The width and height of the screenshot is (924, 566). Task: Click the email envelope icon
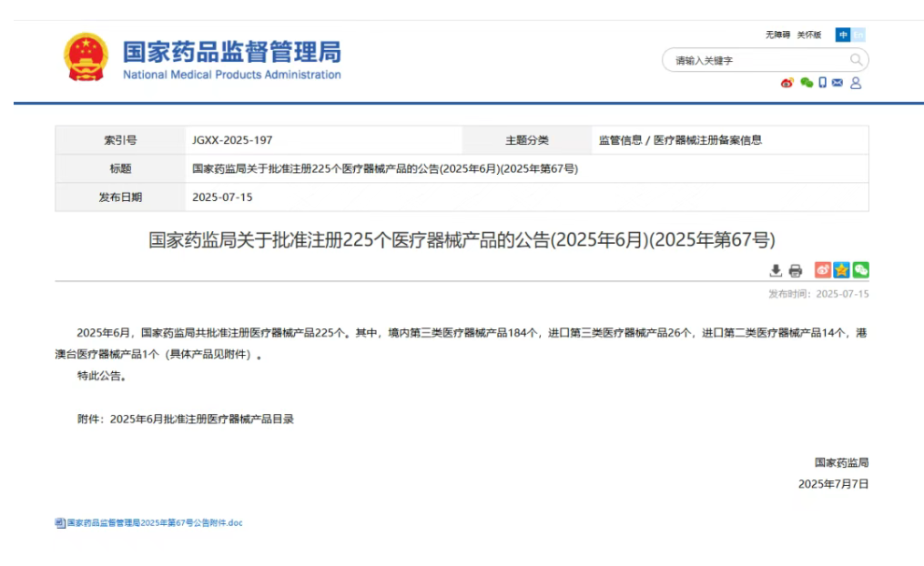point(838,83)
